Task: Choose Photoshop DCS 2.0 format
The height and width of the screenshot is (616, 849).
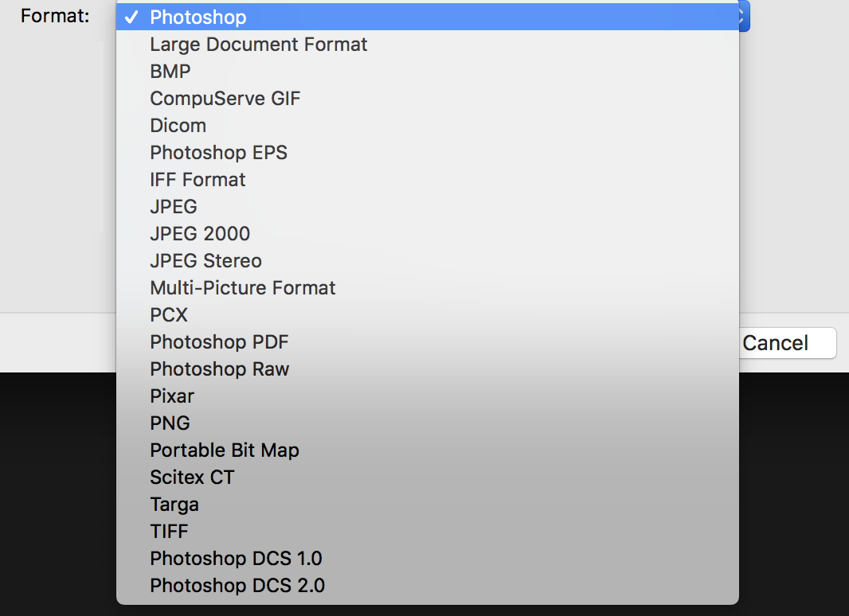Action: (237, 585)
